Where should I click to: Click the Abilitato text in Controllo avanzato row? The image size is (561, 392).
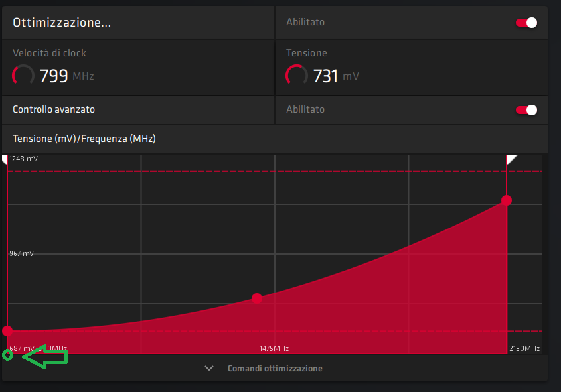coord(305,109)
